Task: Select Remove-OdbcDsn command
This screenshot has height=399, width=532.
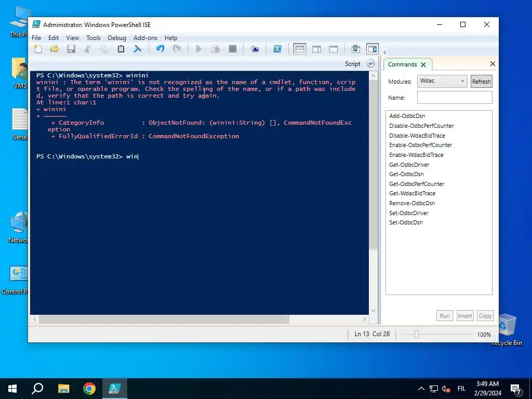Action: (412, 203)
